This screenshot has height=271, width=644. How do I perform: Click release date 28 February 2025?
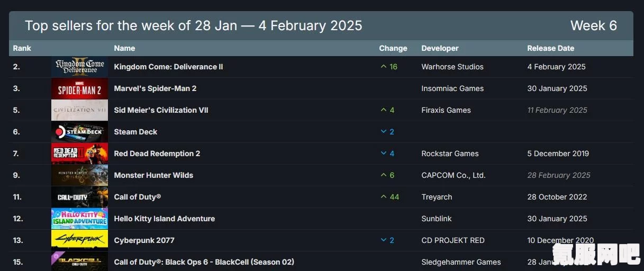coord(559,175)
